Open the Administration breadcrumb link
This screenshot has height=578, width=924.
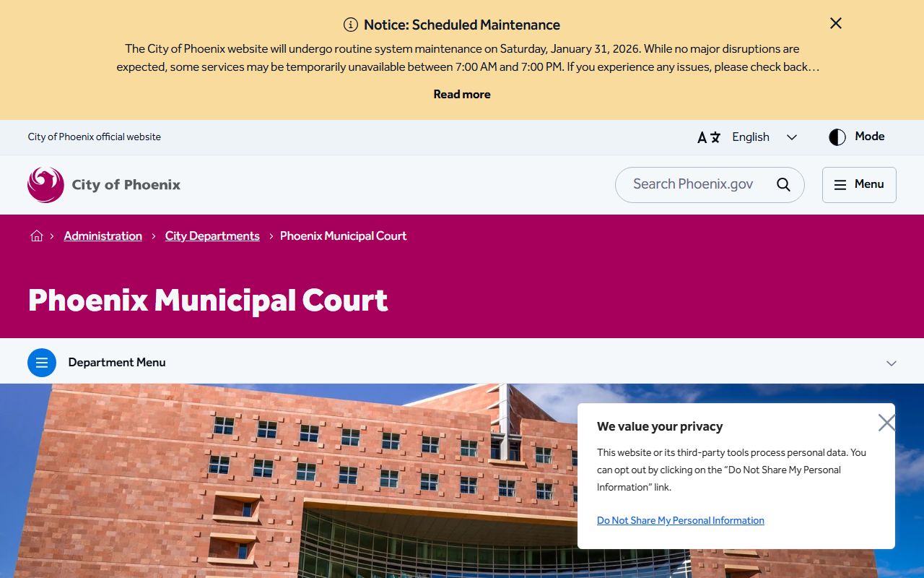pos(103,236)
